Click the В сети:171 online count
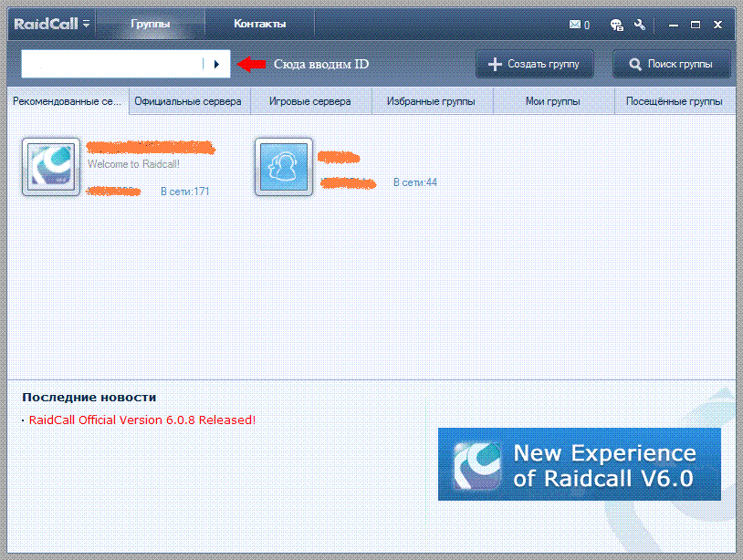 [184, 192]
